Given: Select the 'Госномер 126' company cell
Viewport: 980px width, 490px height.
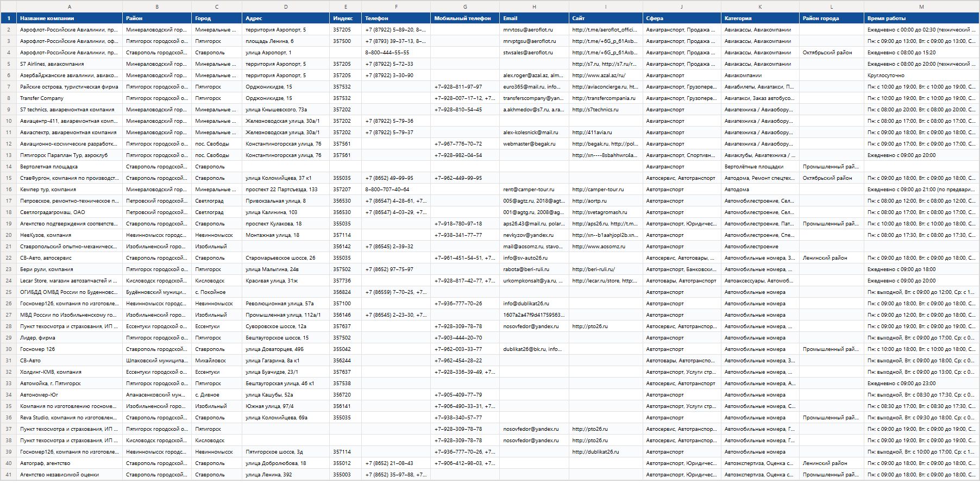Looking at the screenshot, I should (70, 349).
